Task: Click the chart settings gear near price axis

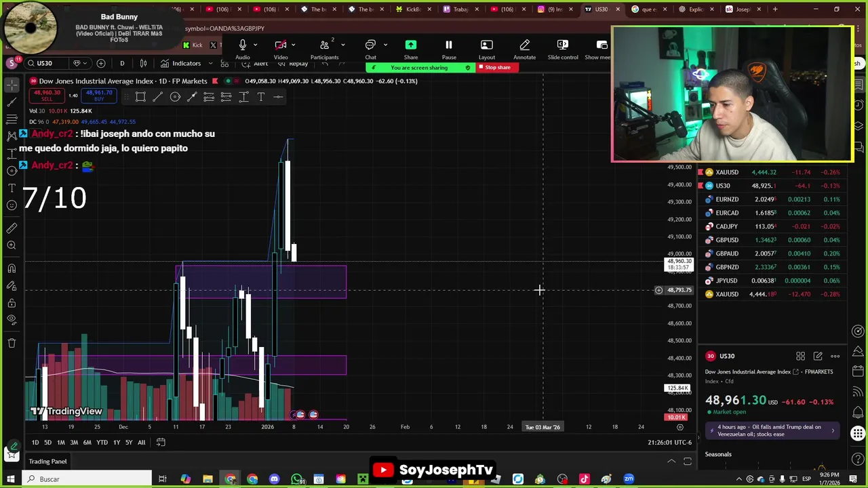Action: (680, 427)
